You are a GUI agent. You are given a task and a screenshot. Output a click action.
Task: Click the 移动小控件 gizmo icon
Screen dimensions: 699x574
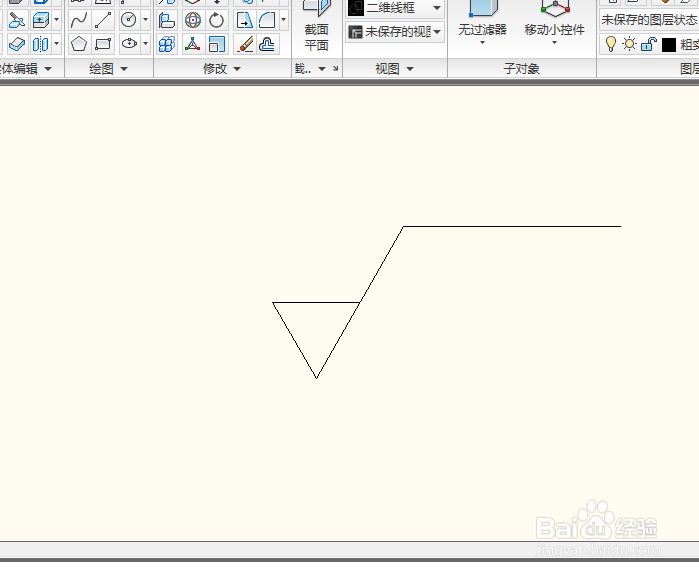click(555, 8)
